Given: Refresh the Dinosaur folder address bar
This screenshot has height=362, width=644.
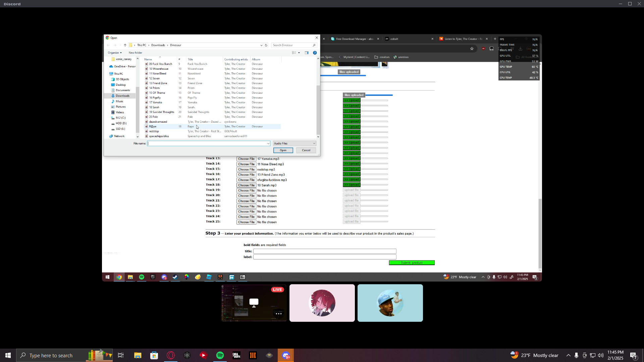Looking at the screenshot, I should pos(266,45).
